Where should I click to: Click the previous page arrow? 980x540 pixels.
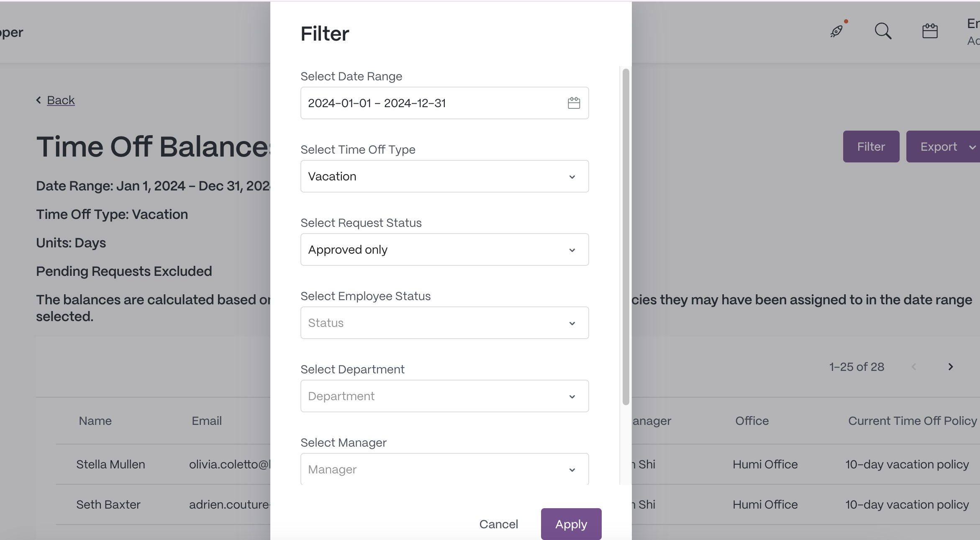pyautogui.click(x=914, y=367)
